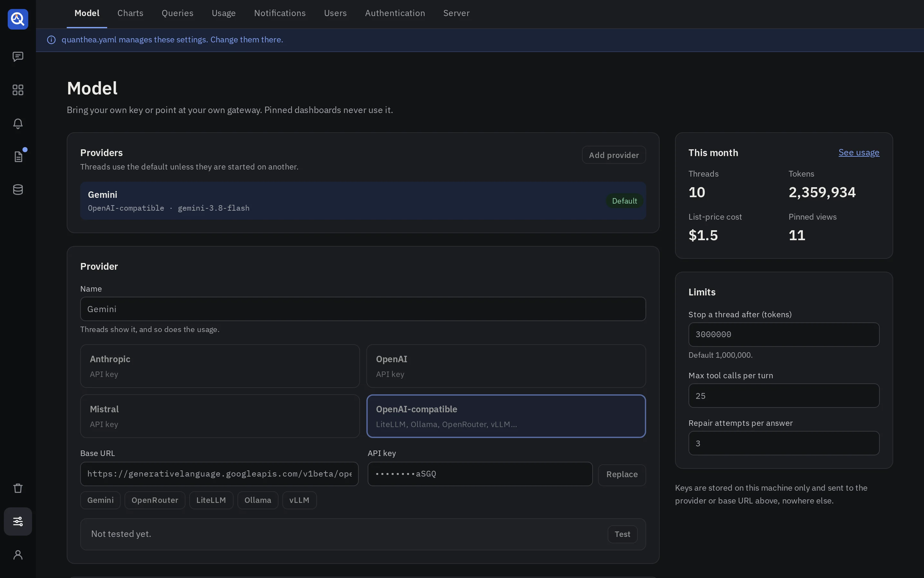The width and height of the screenshot is (924, 578).
Task: Click the 'Not tested yet.' status text
Action: click(121, 534)
